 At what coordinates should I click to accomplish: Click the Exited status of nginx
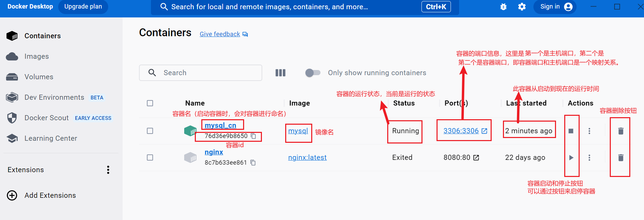(402, 157)
